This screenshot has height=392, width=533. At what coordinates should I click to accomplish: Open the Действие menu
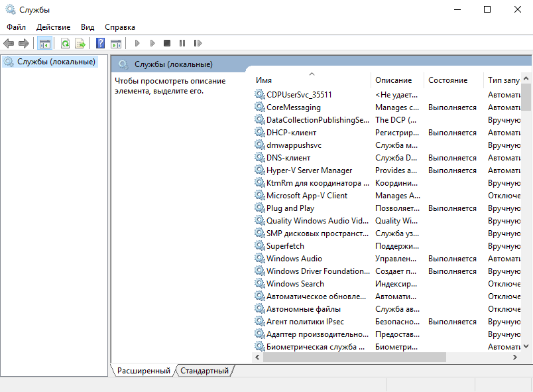coord(54,27)
